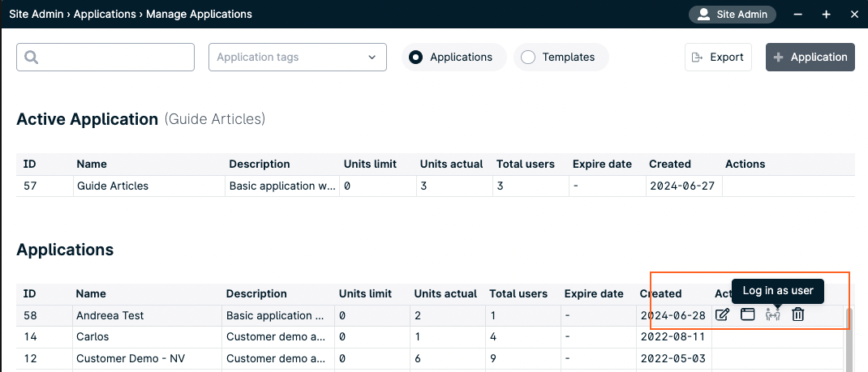Click the Name column header in Applications table
Viewport: 868px width, 372px height.
pos(91,293)
